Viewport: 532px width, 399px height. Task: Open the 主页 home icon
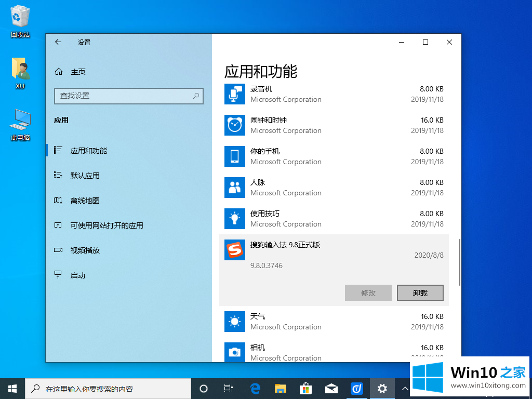[x=59, y=72]
